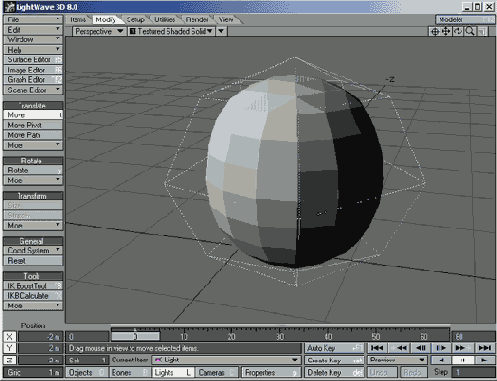Screen dimensions: 497x381
Task: Toggle the Z axis channel button
Action: [9, 360]
